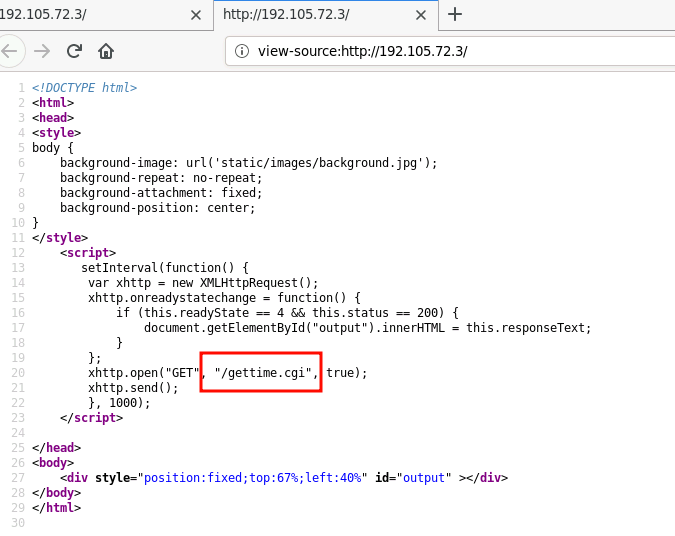The height and width of the screenshot is (536, 675).
Task: Click the closing </script> tag
Action: coord(91,418)
